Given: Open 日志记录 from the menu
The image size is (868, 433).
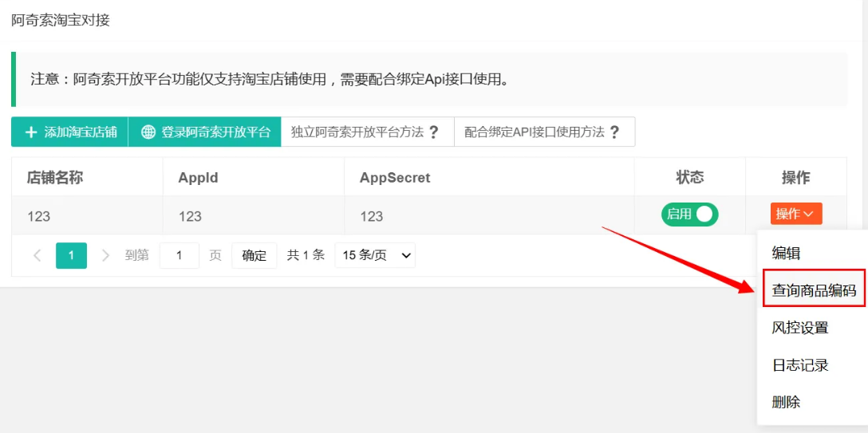Looking at the screenshot, I should 800,365.
